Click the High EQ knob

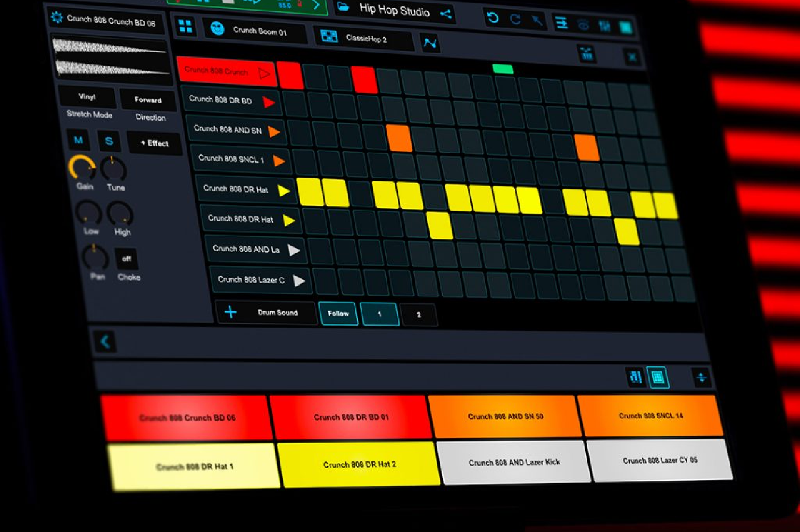coord(120,214)
